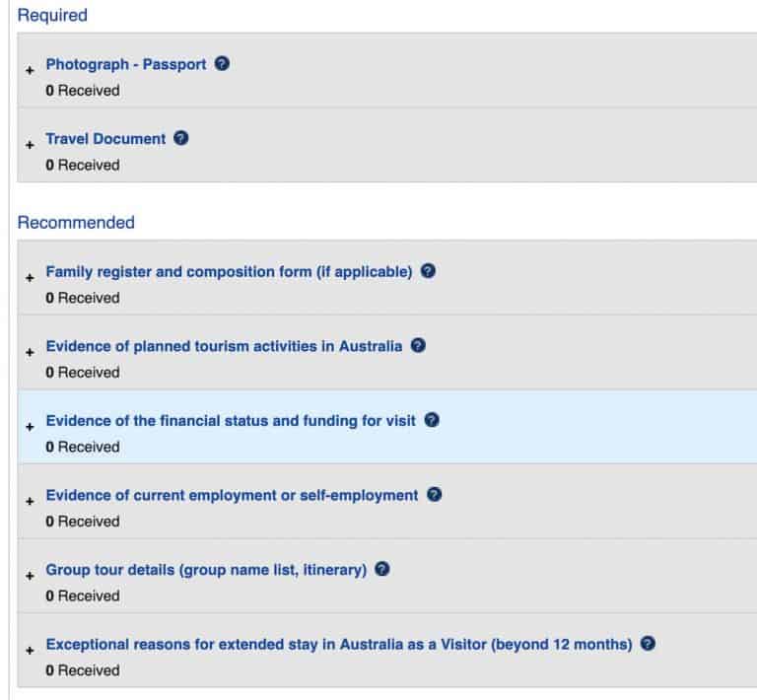Expand Travel Document using the plus sign
The height and width of the screenshot is (700, 757).
tap(30, 145)
